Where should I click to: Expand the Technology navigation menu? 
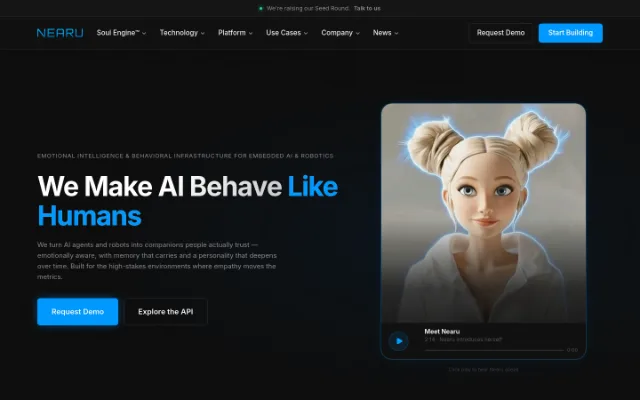click(182, 33)
